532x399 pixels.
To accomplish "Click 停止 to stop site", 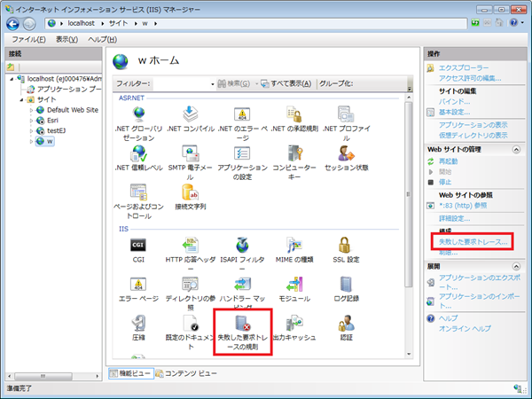I will click(x=445, y=182).
